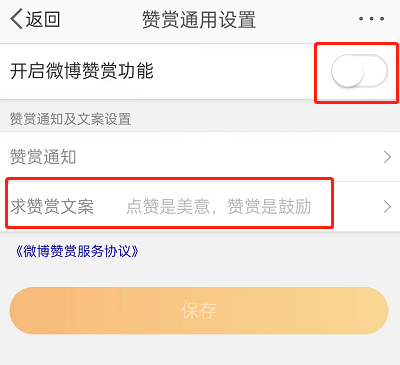The image size is (400, 365).
Task: Tap the 开启微博赞赏功能 label text
Action: (x=82, y=71)
